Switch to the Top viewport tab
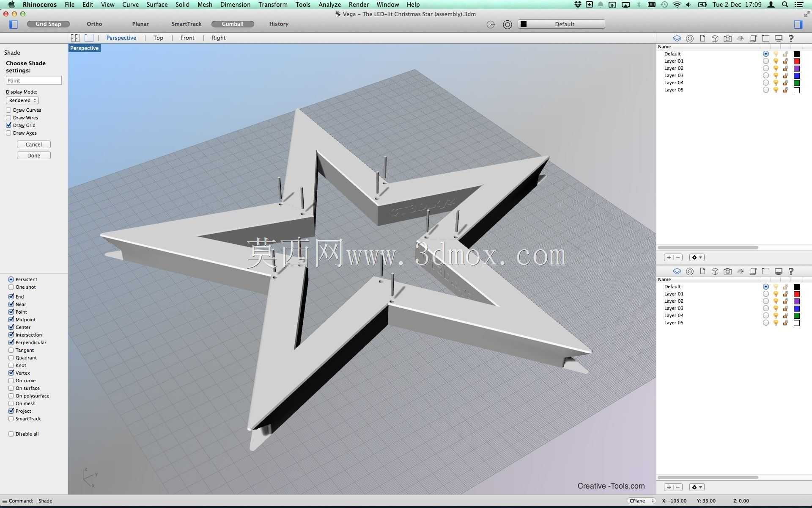Screen dimensions: 812x508 (x=158, y=38)
